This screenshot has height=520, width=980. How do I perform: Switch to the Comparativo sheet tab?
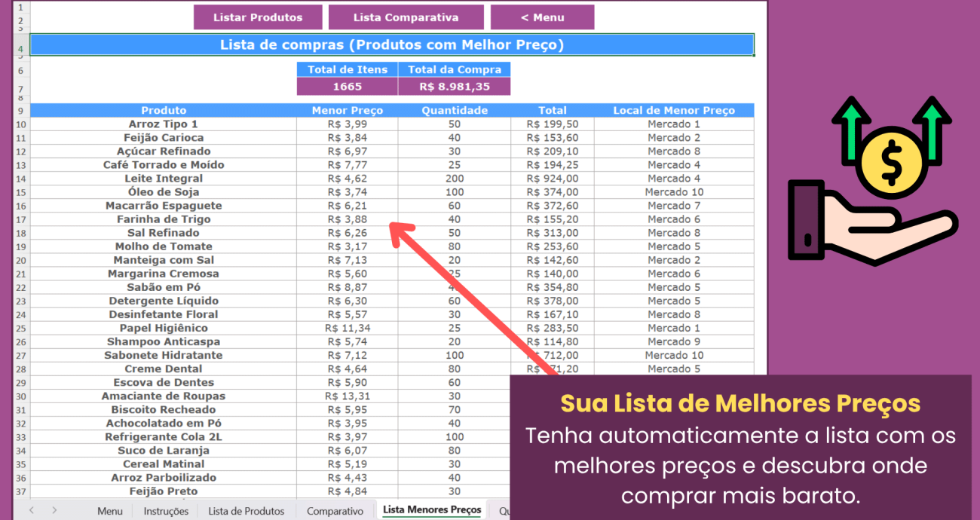pyautogui.click(x=335, y=510)
